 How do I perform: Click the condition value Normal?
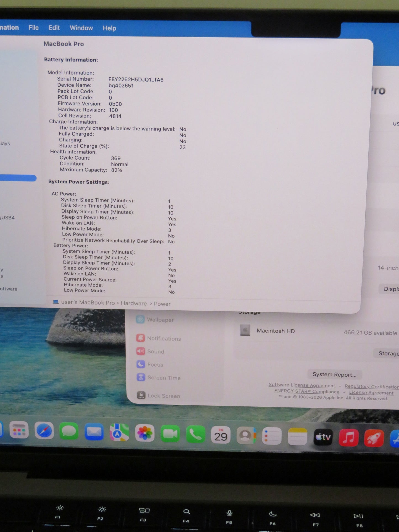tap(120, 164)
